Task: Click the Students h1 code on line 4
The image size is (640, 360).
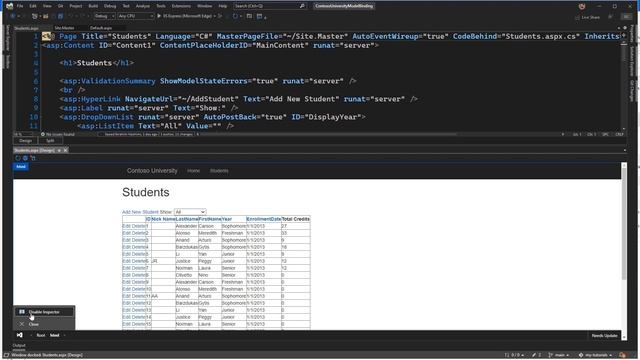Action: (x=97, y=63)
